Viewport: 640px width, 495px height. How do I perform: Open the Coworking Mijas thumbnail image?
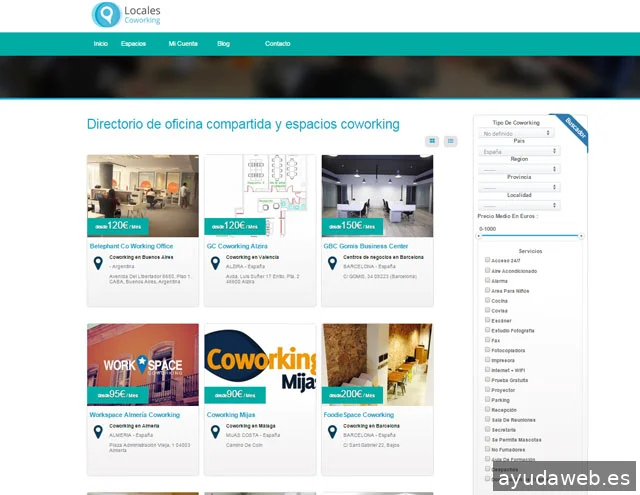click(x=259, y=363)
